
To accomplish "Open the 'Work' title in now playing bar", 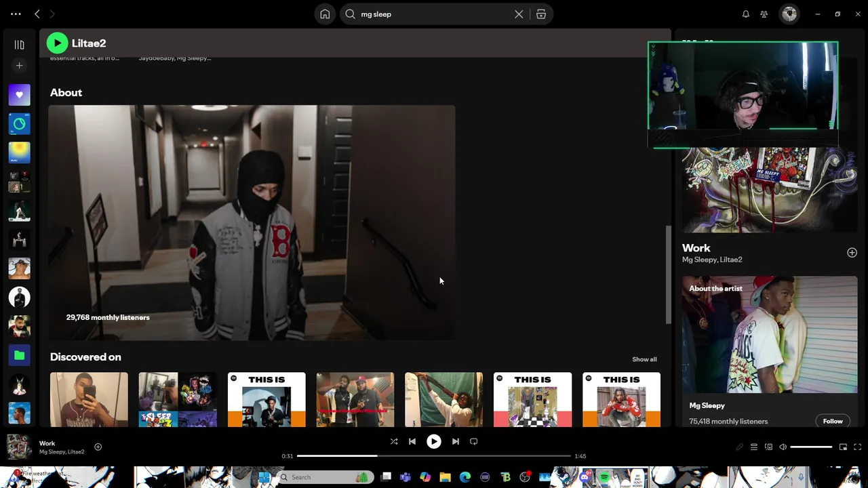I will (x=47, y=443).
